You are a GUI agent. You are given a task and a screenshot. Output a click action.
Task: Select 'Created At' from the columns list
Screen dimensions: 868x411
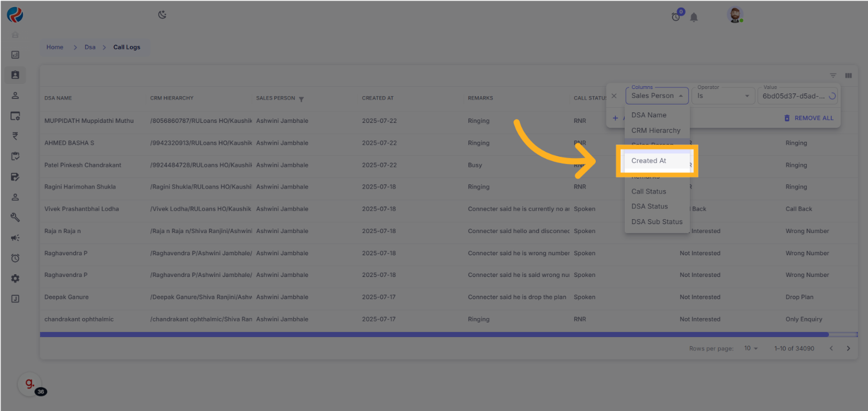point(649,161)
